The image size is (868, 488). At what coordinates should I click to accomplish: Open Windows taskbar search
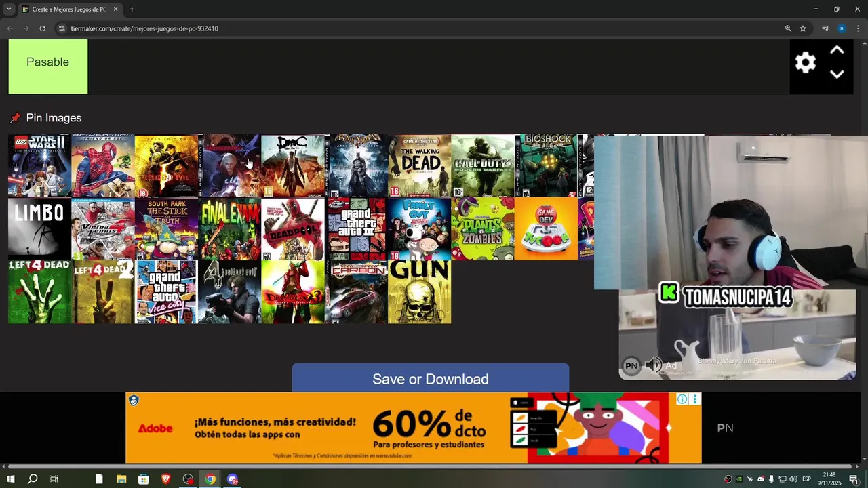32,479
